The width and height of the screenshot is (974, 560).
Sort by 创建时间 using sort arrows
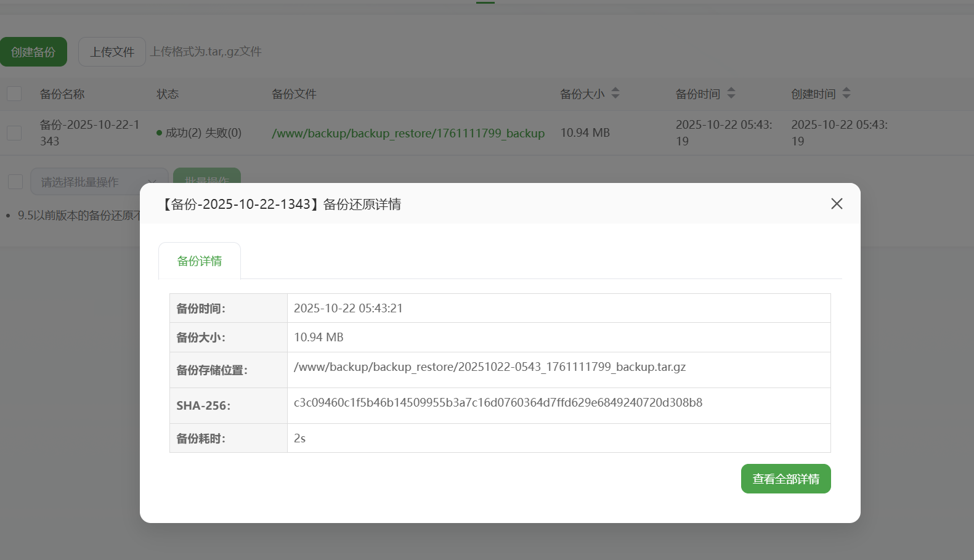pyautogui.click(x=846, y=94)
